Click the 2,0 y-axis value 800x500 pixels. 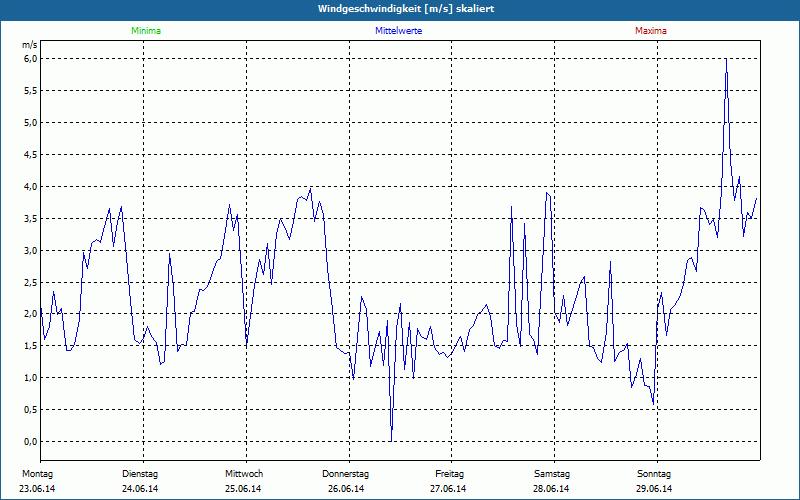31,314
